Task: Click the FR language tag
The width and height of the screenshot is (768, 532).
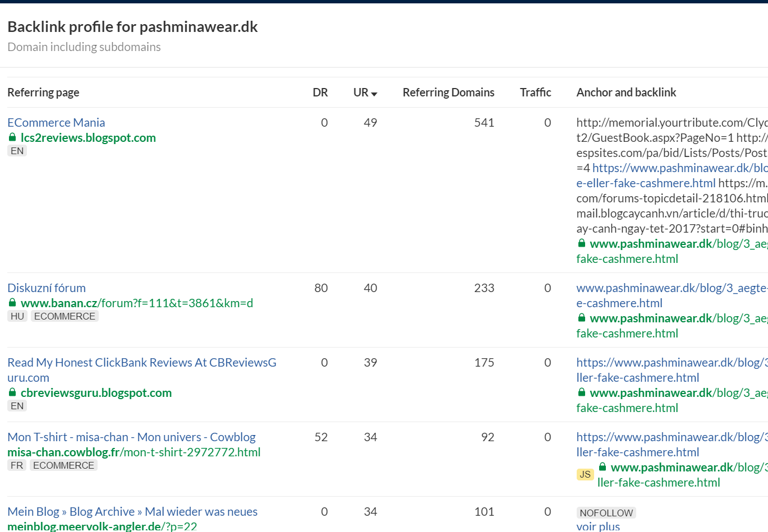Action: pos(17,465)
